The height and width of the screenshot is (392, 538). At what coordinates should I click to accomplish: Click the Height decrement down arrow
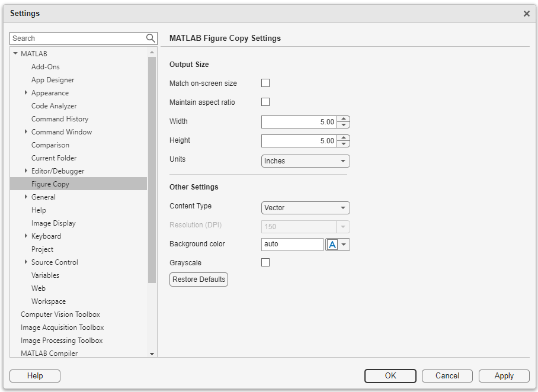(x=344, y=144)
